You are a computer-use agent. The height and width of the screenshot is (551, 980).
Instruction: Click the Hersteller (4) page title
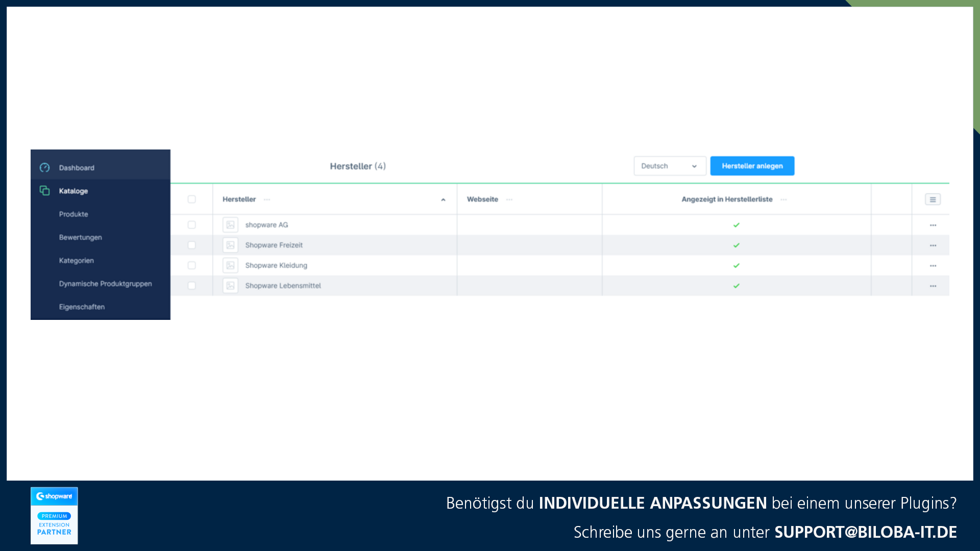click(358, 166)
